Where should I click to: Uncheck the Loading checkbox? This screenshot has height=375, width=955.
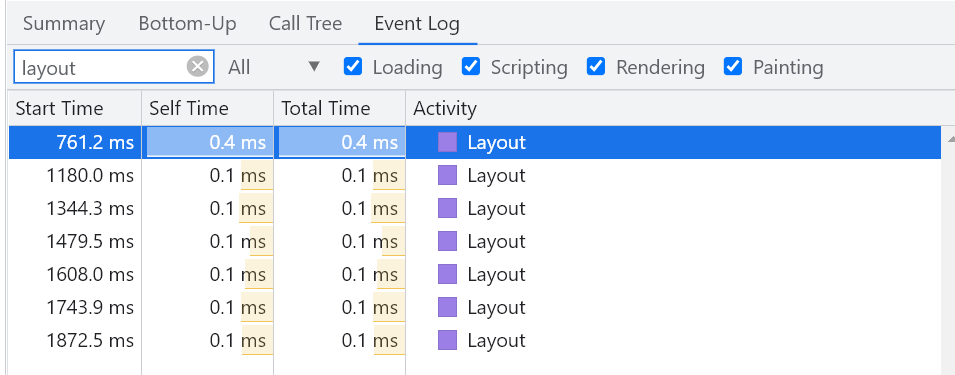pos(353,66)
